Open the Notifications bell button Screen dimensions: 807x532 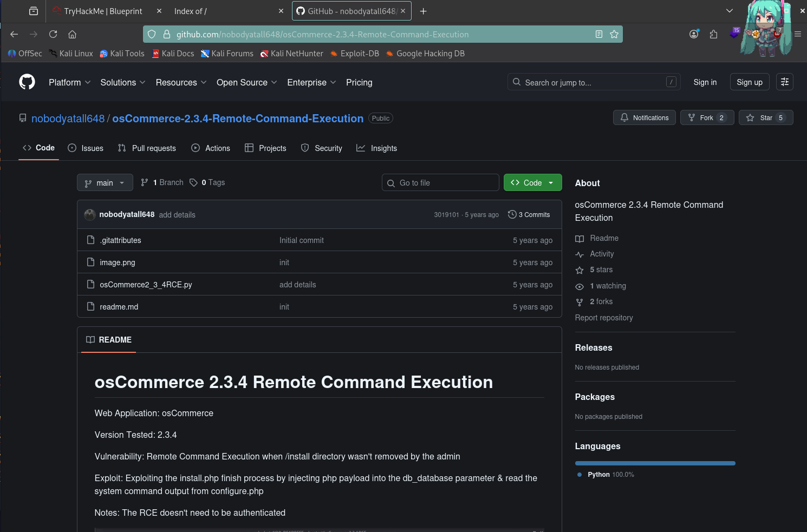(644, 117)
